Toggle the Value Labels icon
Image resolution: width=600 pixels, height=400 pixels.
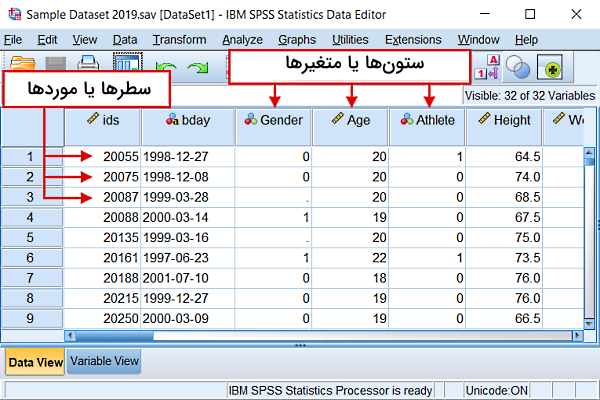pos(487,67)
